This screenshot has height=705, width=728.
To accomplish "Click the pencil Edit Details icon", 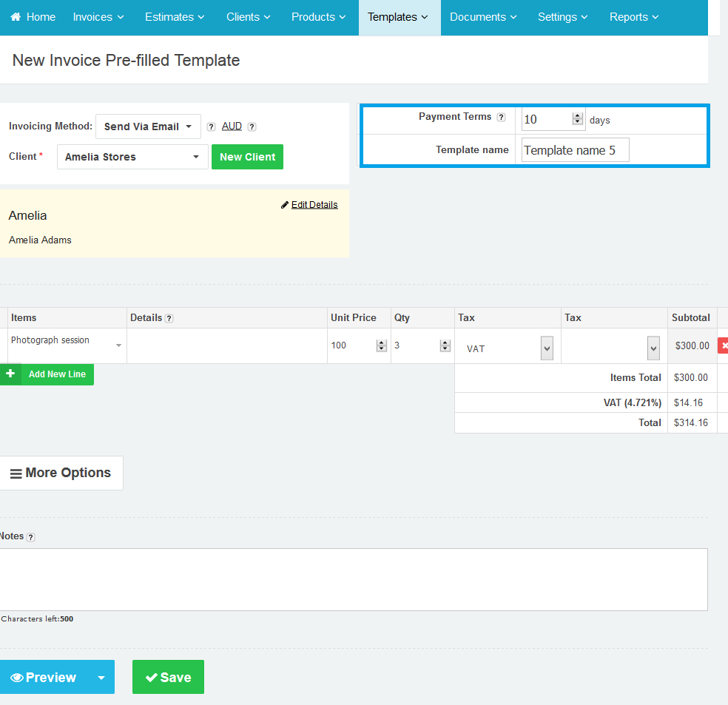I will click(x=285, y=205).
